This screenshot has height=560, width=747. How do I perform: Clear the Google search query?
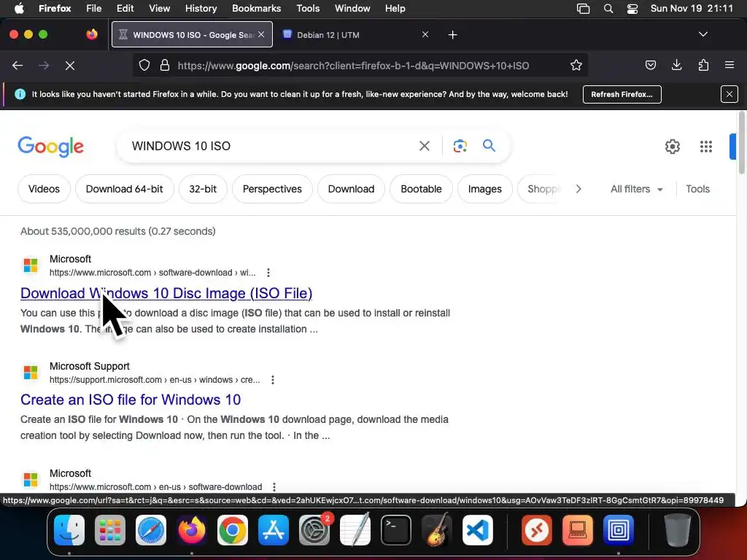424,146
